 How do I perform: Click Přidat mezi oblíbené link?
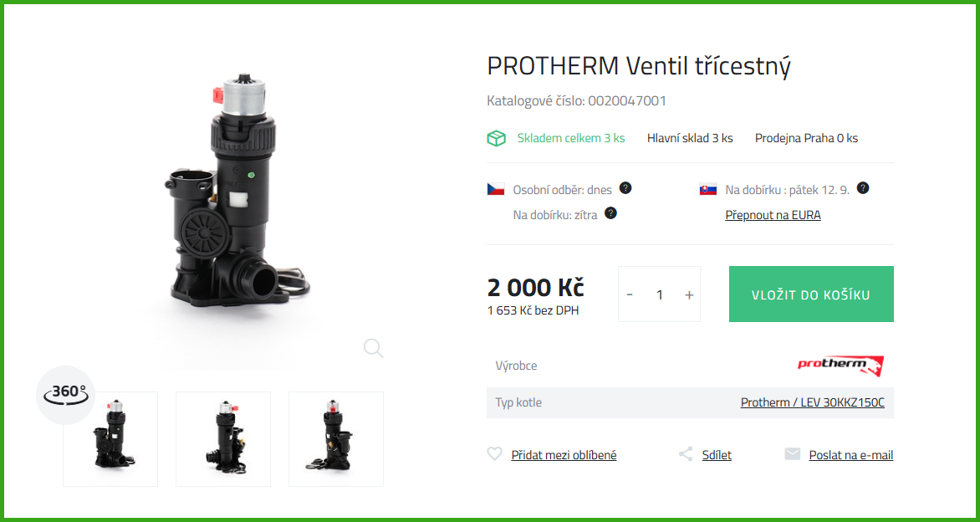point(564,455)
